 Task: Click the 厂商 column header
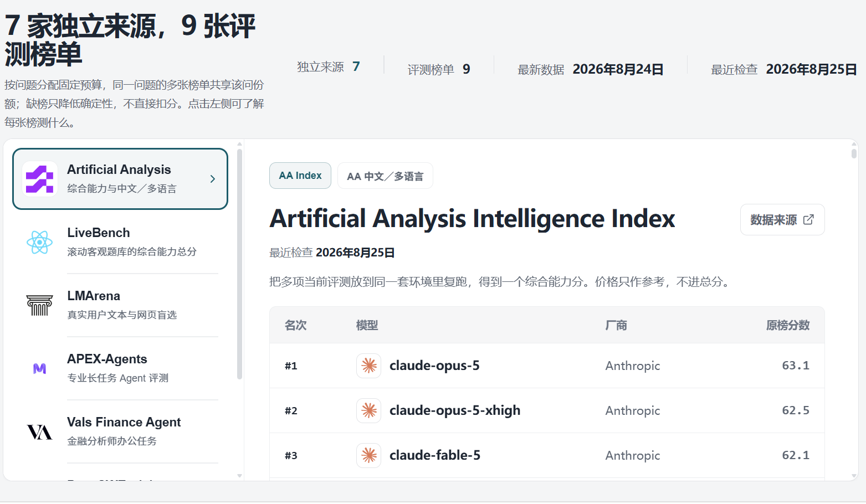click(616, 325)
